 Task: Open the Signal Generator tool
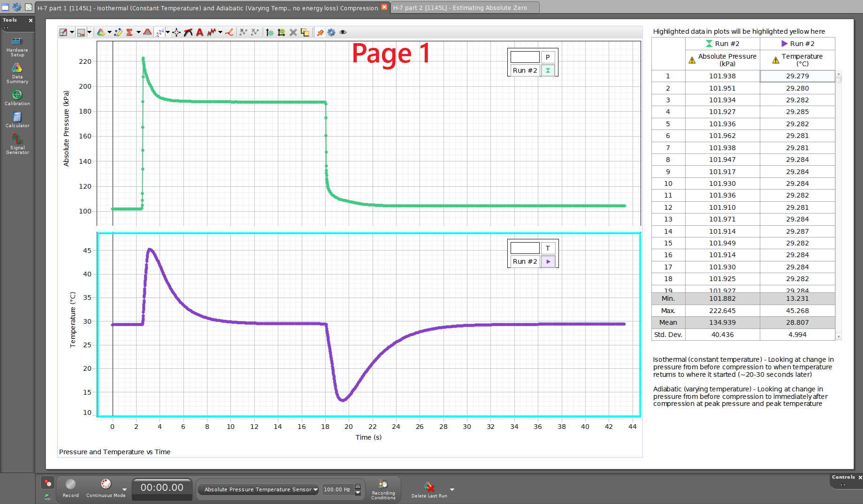point(17,144)
